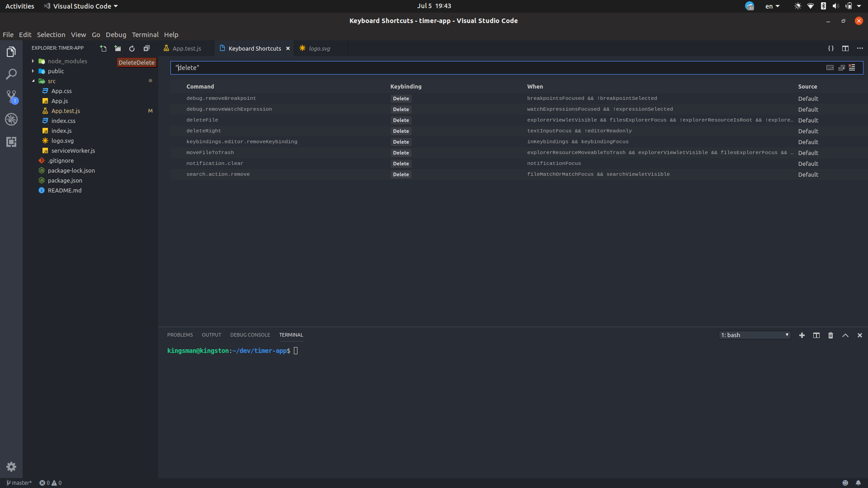Expand the node_modules folder

pyautogui.click(x=68, y=61)
